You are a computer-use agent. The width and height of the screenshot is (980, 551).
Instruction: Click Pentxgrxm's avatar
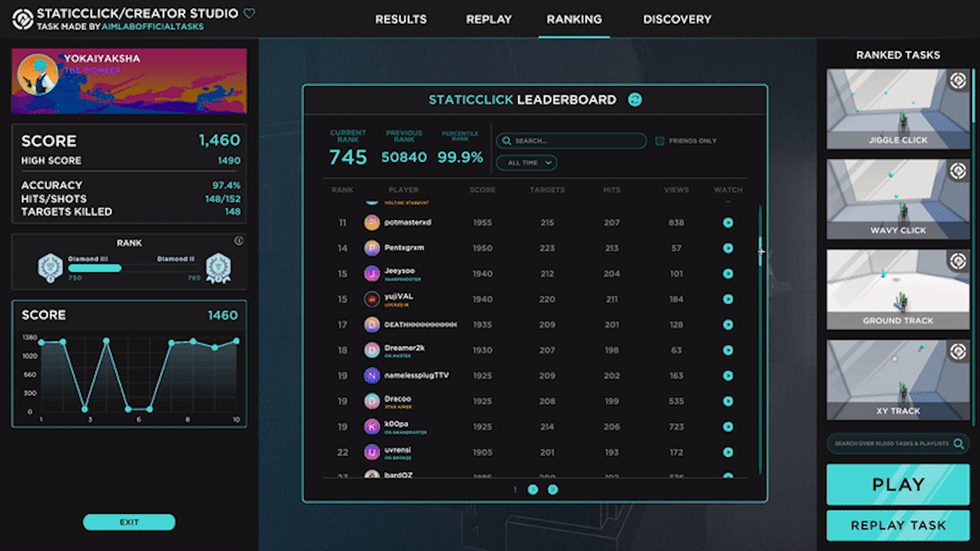[372, 248]
